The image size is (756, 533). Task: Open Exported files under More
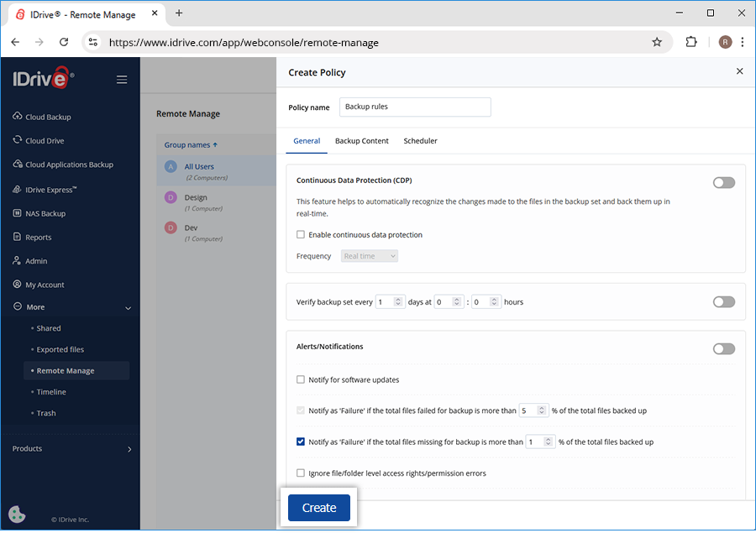[x=60, y=349]
